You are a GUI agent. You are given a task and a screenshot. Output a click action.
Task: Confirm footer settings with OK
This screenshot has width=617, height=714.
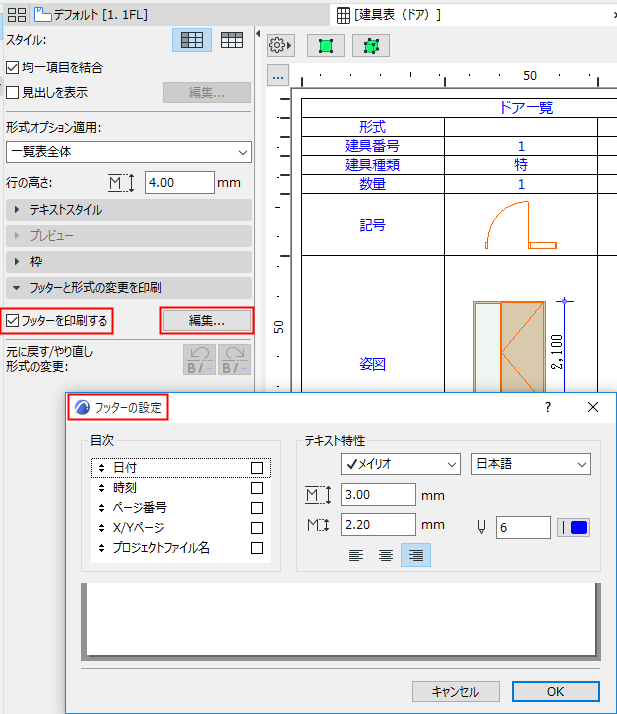[x=556, y=692]
